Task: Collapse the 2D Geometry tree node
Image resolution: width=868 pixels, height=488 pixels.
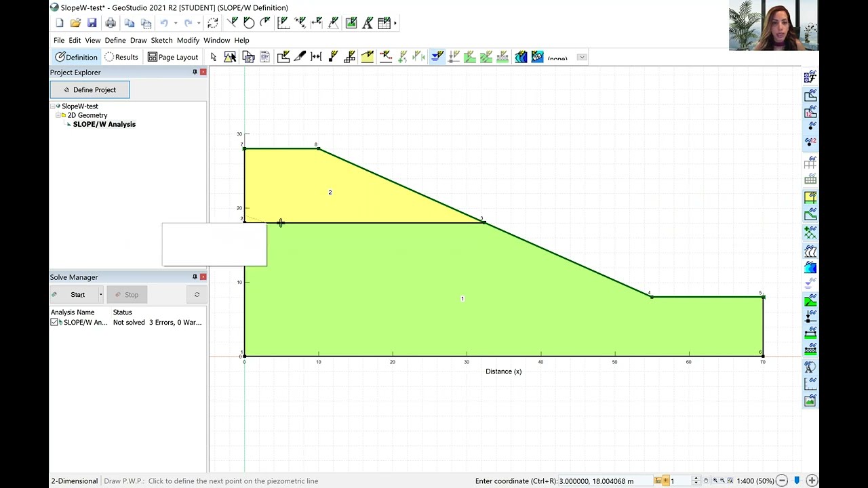Action: 58,115
